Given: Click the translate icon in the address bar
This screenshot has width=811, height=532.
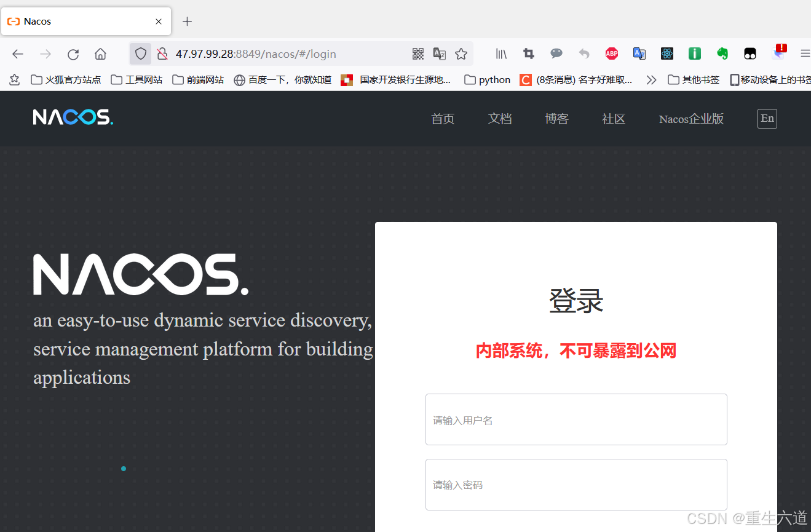Looking at the screenshot, I should 440,54.
